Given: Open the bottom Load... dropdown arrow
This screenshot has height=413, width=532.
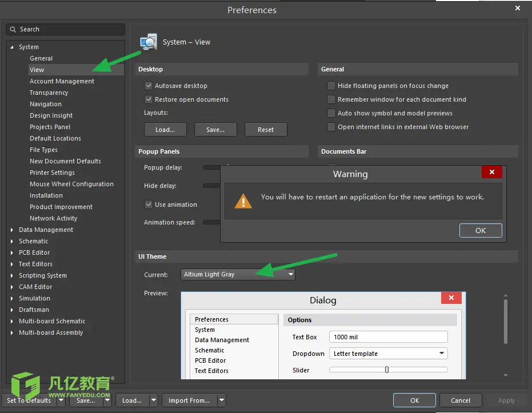Looking at the screenshot, I should [x=154, y=400].
